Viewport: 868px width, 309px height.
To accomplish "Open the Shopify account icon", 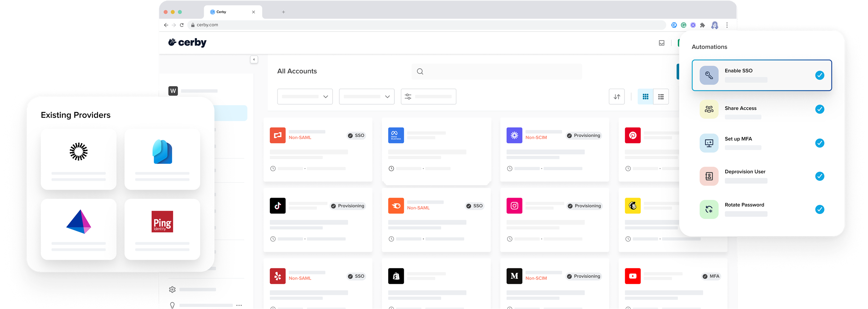I will click(x=396, y=276).
